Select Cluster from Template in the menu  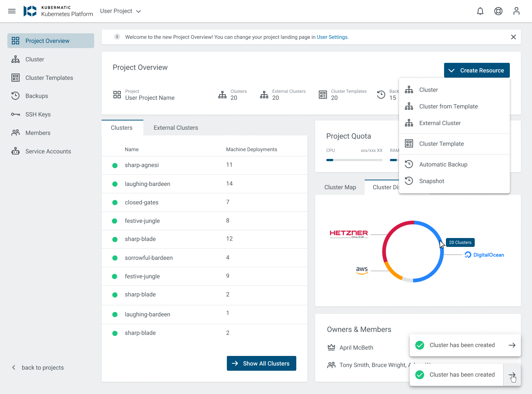pos(448,106)
